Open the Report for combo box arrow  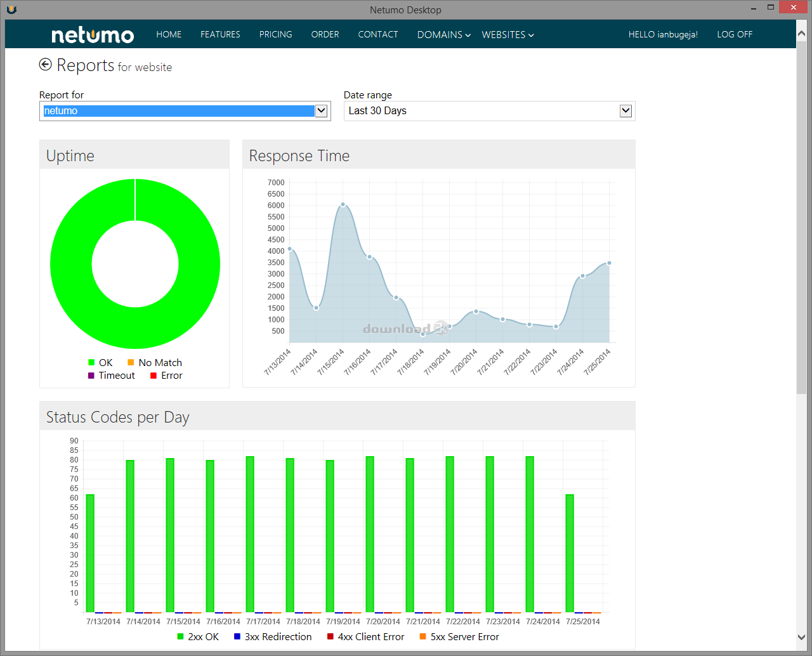click(322, 111)
